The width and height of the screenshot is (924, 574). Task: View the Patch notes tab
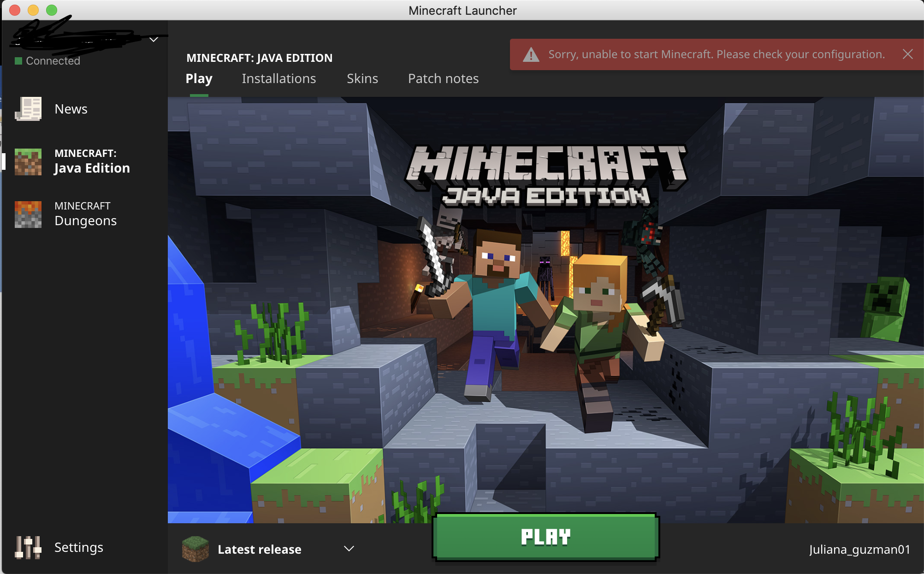(443, 79)
